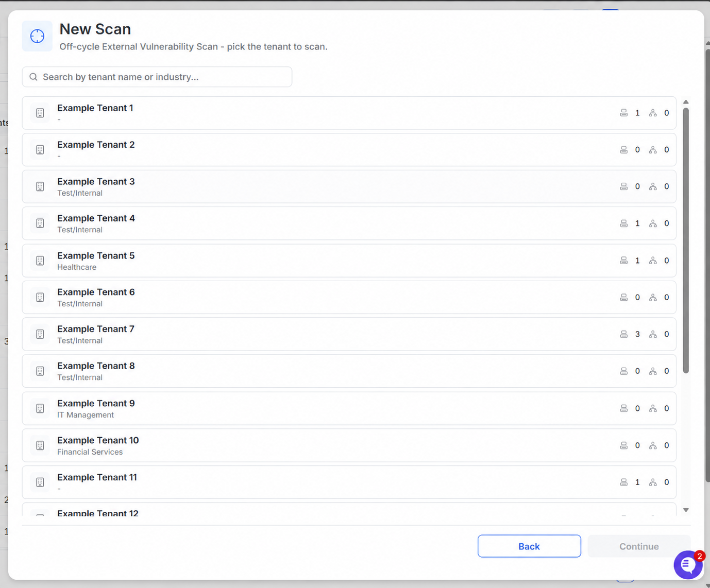Click server count 3 on Example Tenant 7
The height and width of the screenshot is (588, 710).
pyautogui.click(x=637, y=334)
